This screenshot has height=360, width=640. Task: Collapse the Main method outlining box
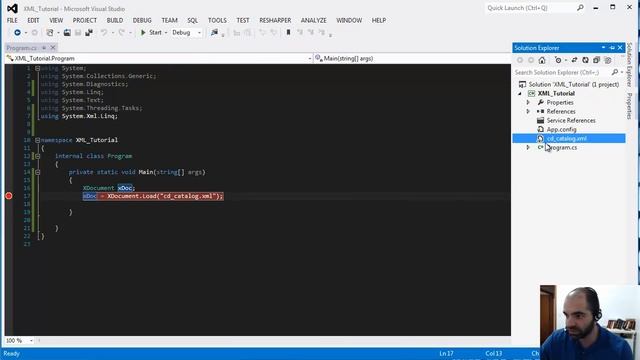[38, 172]
